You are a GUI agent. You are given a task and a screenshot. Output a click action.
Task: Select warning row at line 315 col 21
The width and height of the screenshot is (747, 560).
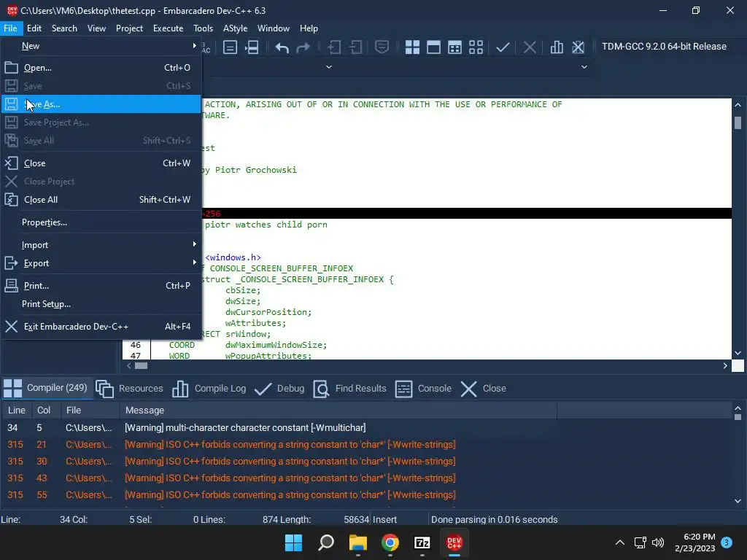(367, 445)
